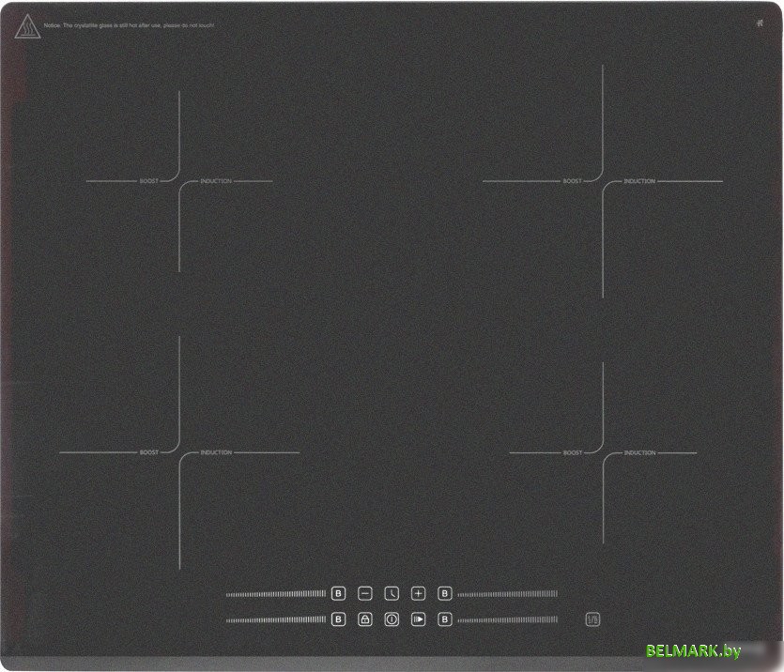Click the top-left cooking zone BOOST label
The width and height of the screenshot is (784, 672).
click(x=149, y=180)
